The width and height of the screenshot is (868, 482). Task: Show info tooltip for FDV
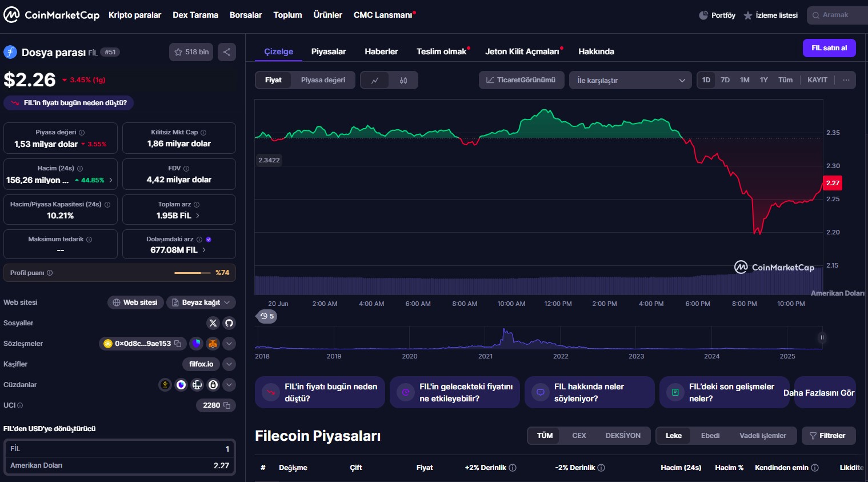(x=186, y=169)
